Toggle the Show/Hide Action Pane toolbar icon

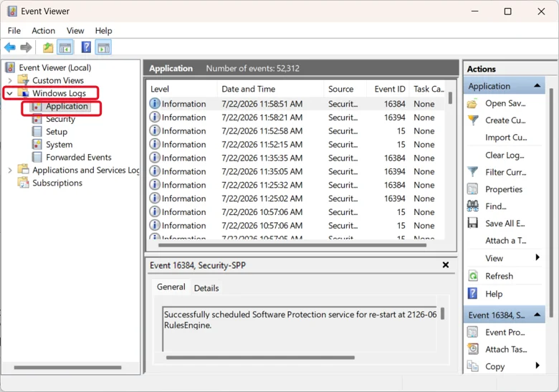tap(104, 47)
